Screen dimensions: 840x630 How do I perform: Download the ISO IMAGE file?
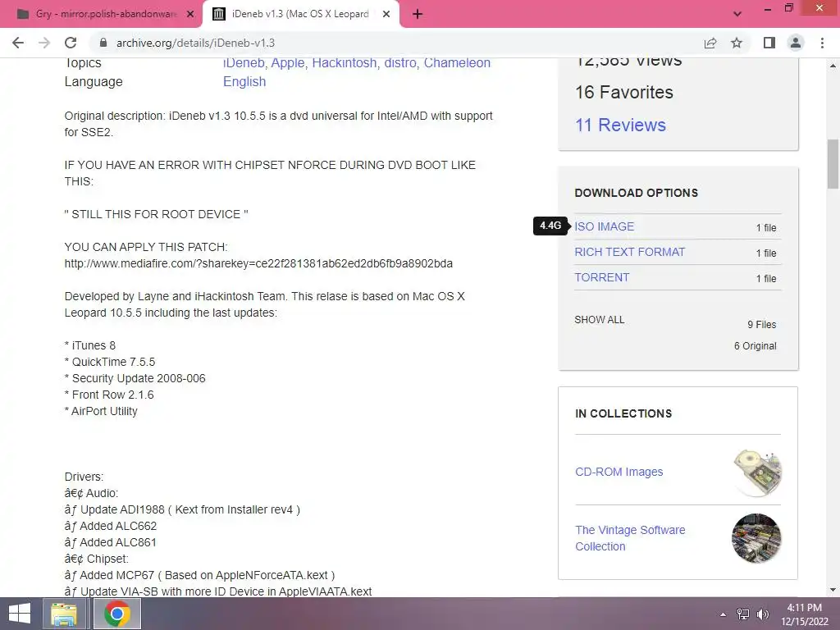point(605,226)
